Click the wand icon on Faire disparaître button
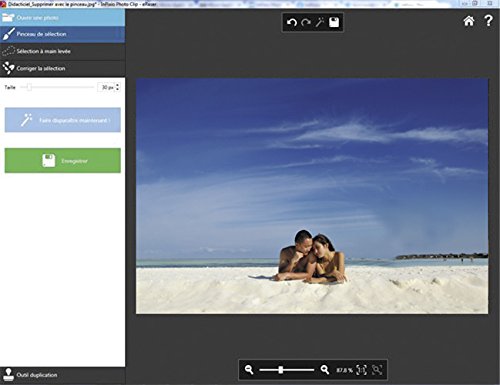Viewport: 500px width, 385px height. point(26,120)
